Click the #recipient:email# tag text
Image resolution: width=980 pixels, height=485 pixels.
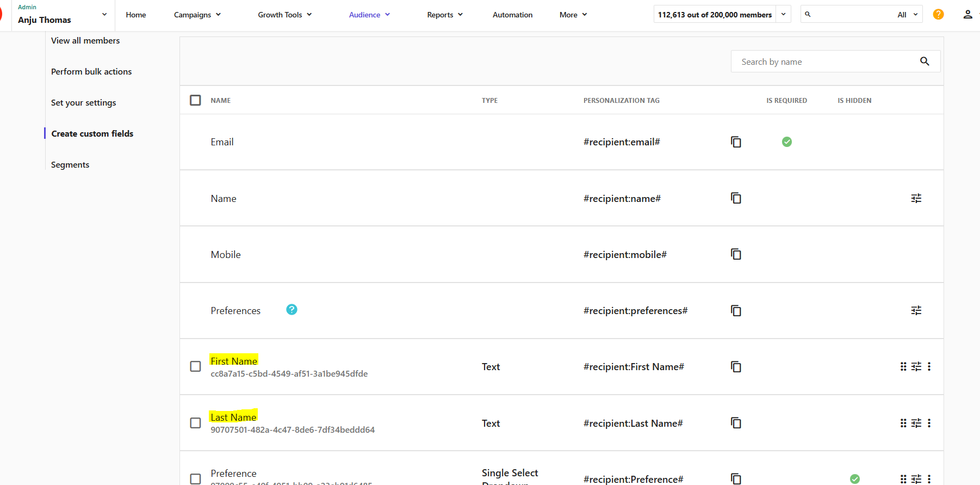622,142
